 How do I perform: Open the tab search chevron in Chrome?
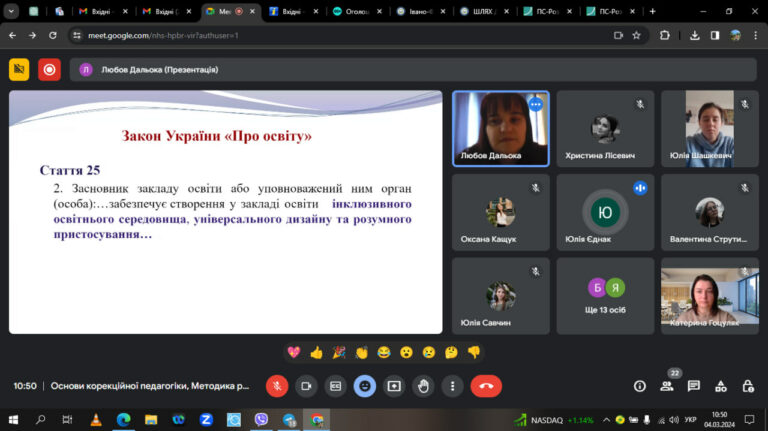pos(11,11)
